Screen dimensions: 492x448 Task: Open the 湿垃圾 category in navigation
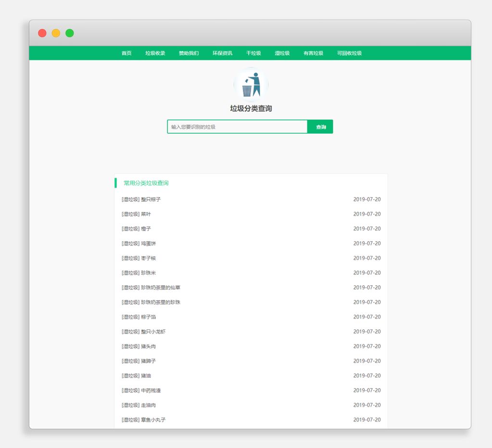point(282,53)
